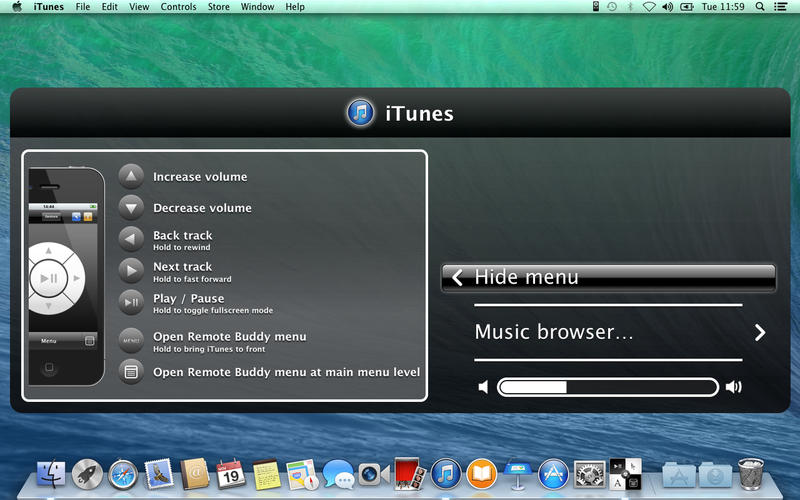Open the Applications folder in Dock
This screenshot has width=800, height=500.
pyautogui.click(x=679, y=474)
